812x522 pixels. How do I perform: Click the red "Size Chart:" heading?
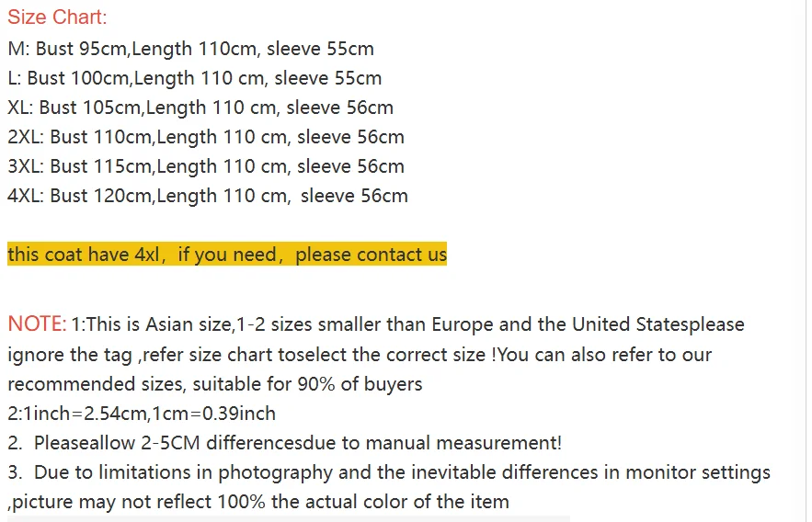pos(57,17)
